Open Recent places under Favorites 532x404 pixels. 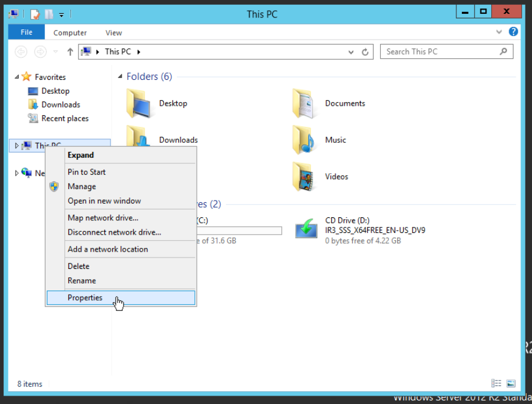point(65,119)
